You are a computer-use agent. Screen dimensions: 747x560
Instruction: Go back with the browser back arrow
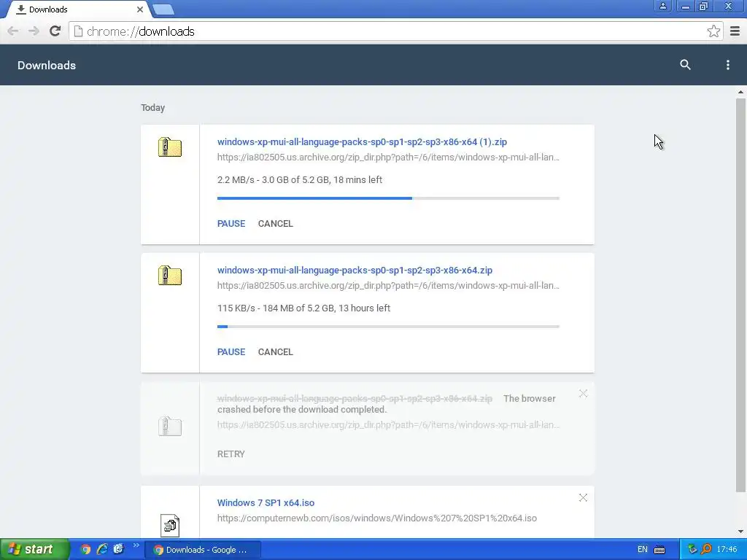[x=13, y=31]
